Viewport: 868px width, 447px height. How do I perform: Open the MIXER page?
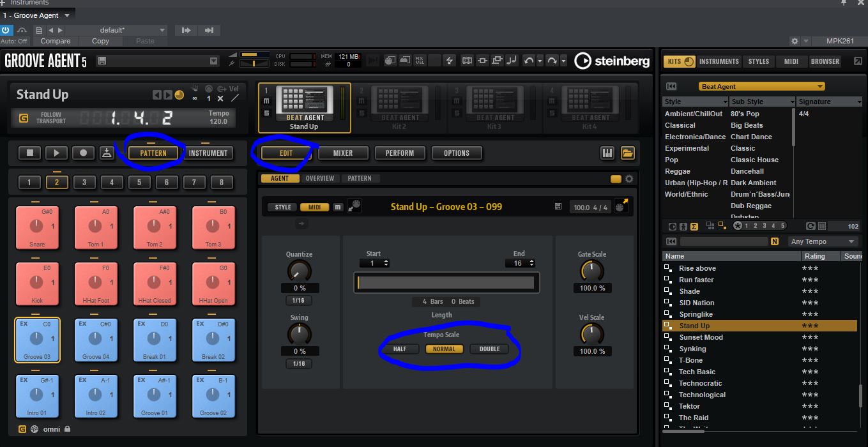pos(343,153)
